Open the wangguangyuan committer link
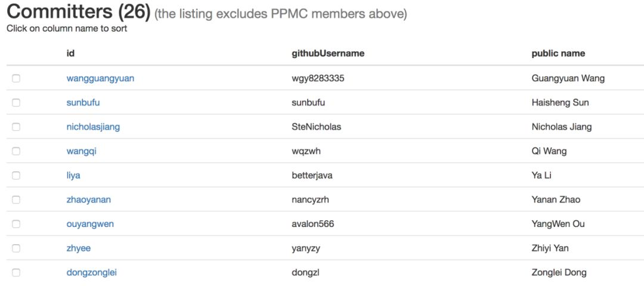644x286 pixels. (x=100, y=78)
